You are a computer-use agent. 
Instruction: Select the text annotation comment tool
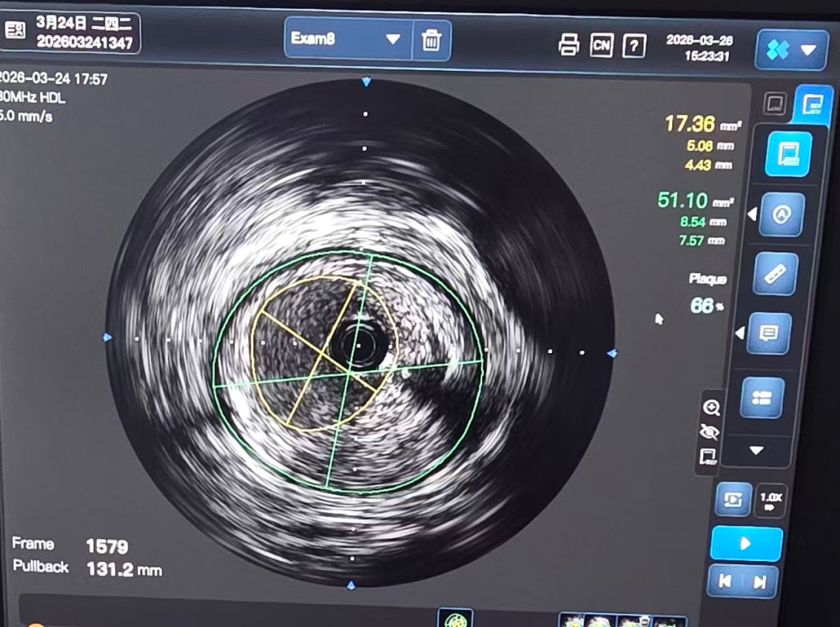coord(768,333)
